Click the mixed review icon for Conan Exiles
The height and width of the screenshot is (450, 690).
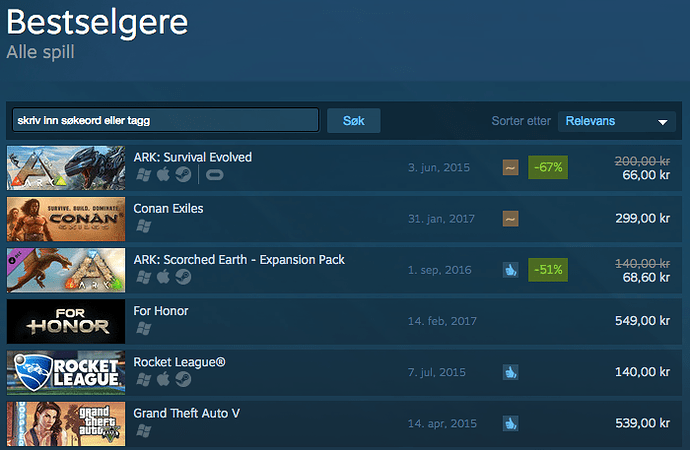(510, 219)
